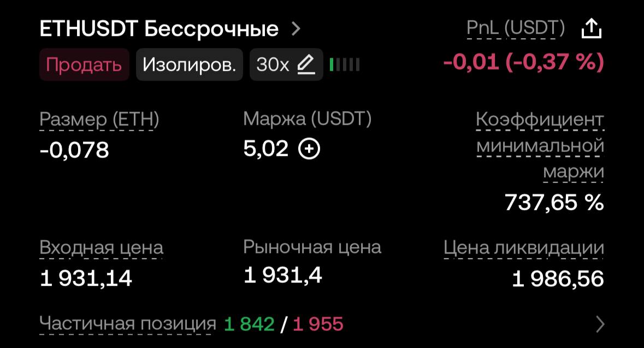Click the red PnL value -0,01 (-0,37 %)
Image resolution: width=644 pixels, height=348 pixels.
pos(524,62)
